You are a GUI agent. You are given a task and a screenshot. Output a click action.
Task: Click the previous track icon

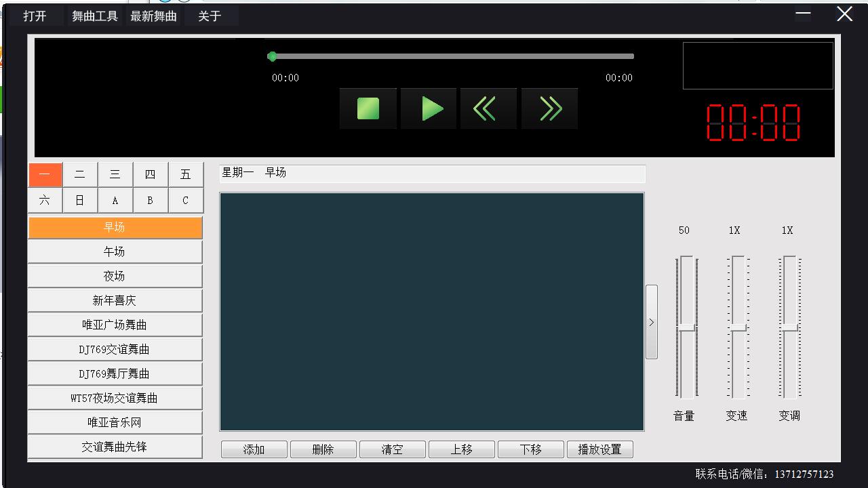[488, 108]
